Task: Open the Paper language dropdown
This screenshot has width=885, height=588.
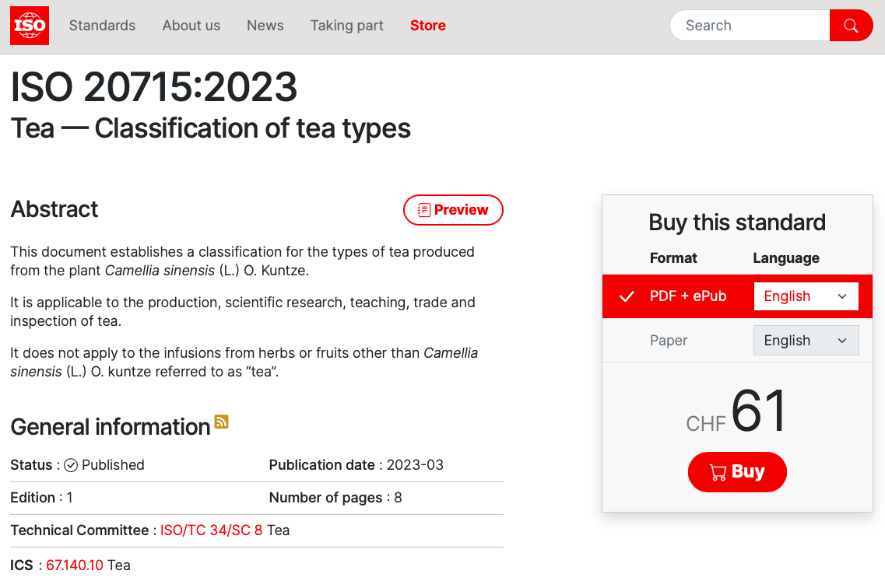Action: (x=806, y=341)
